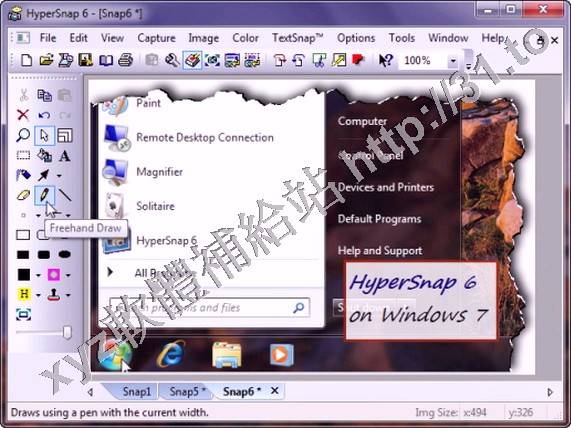Switch to the Snap5 tab
The image size is (571, 428).
point(186,392)
